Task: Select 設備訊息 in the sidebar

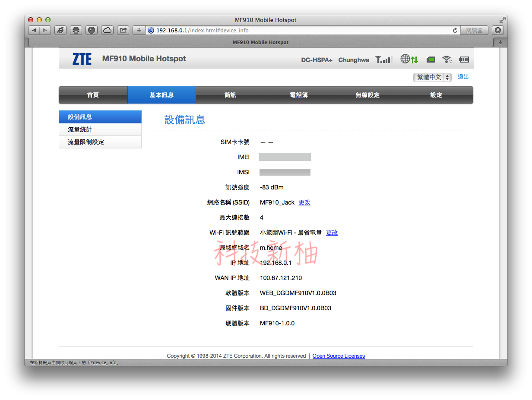Action: coord(100,117)
